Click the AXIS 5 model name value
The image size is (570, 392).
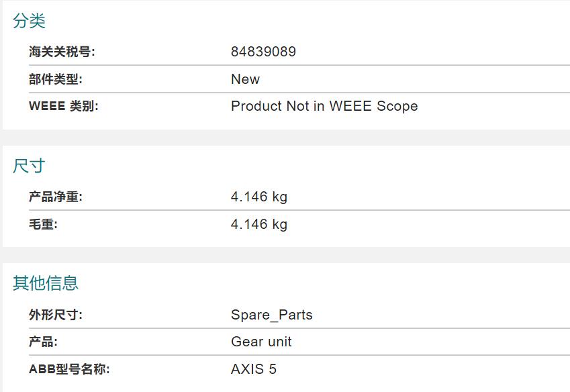pos(254,369)
